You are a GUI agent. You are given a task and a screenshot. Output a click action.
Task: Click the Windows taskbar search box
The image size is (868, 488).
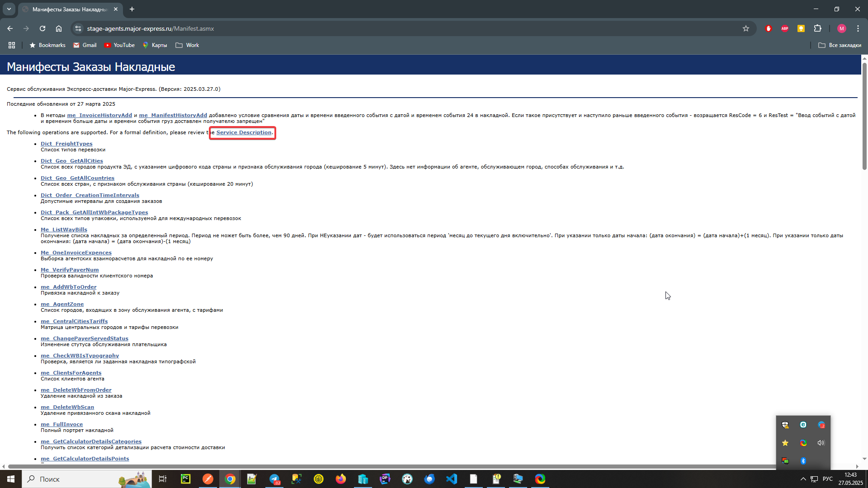click(x=86, y=479)
